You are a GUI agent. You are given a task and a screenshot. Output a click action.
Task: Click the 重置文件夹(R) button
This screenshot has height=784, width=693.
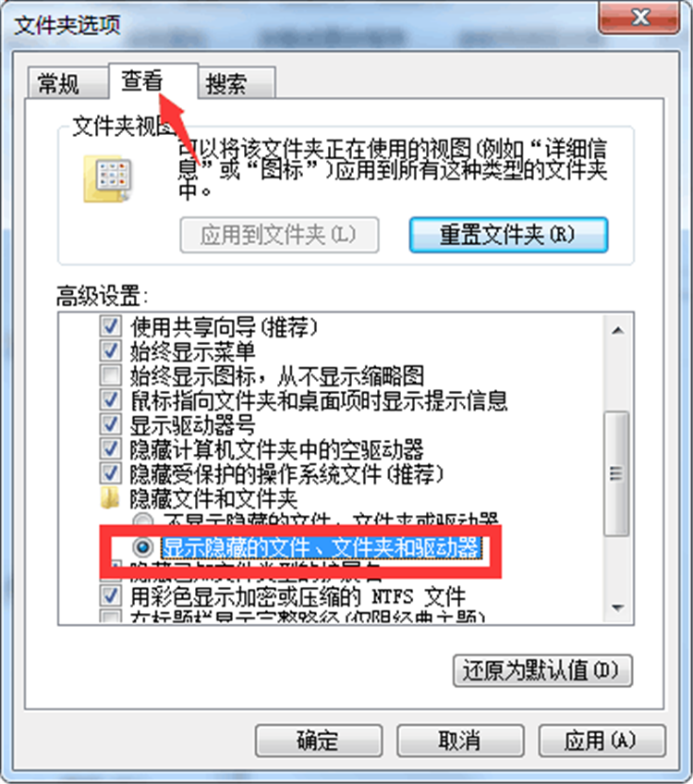pos(508,235)
